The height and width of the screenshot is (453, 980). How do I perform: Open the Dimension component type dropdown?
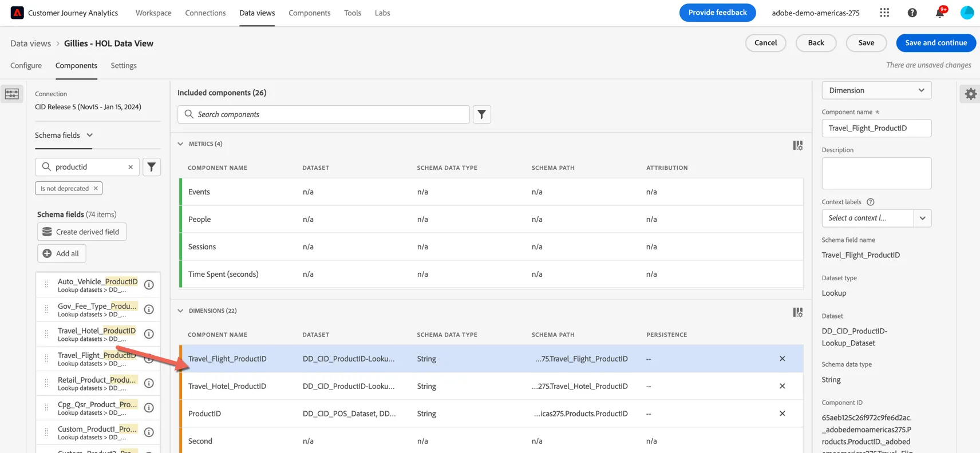(x=876, y=90)
